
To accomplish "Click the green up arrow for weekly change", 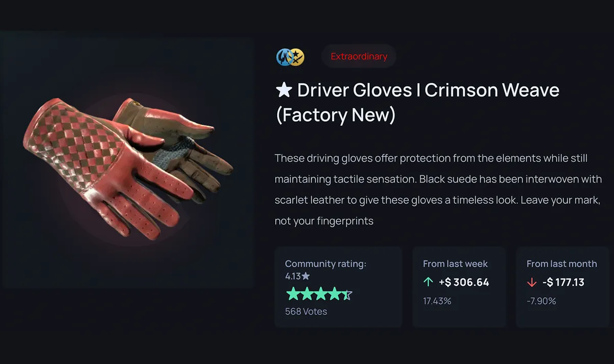I will point(428,282).
